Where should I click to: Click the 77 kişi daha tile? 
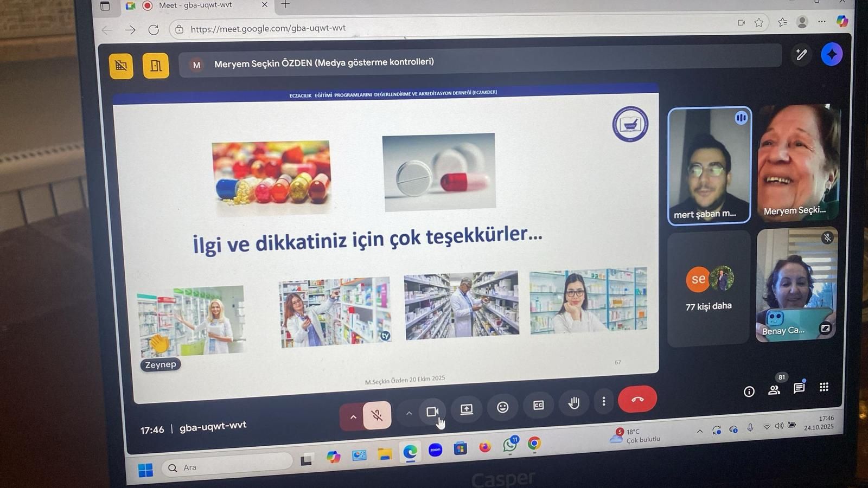point(709,288)
